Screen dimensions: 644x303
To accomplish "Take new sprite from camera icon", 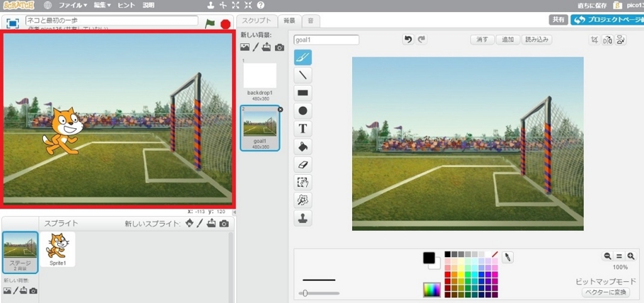I will (x=224, y=223).
